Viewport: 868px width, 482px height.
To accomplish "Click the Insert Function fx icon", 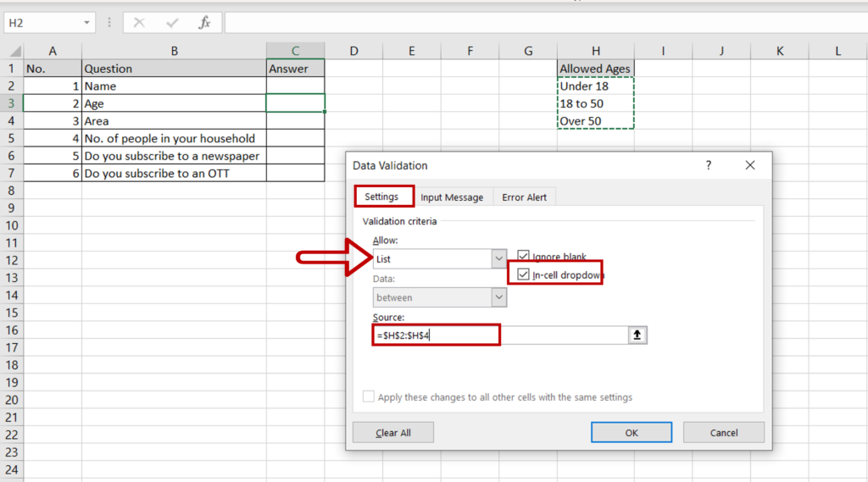I will (204, 23).
